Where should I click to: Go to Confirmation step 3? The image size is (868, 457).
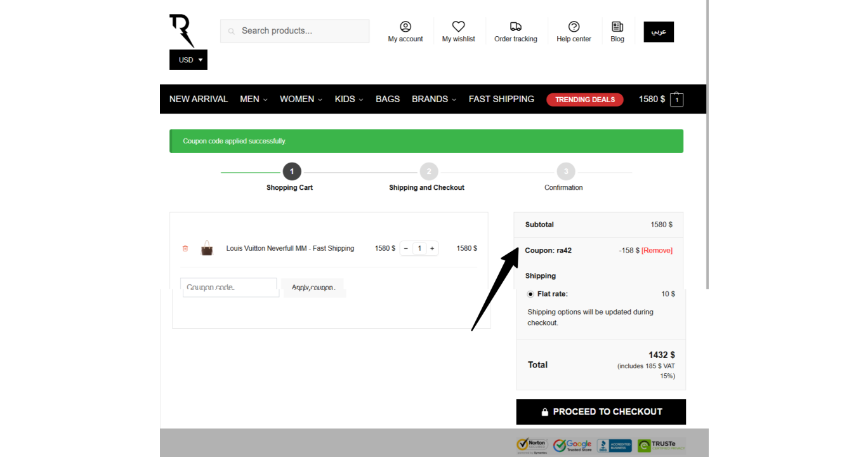(x=566, y=171)
